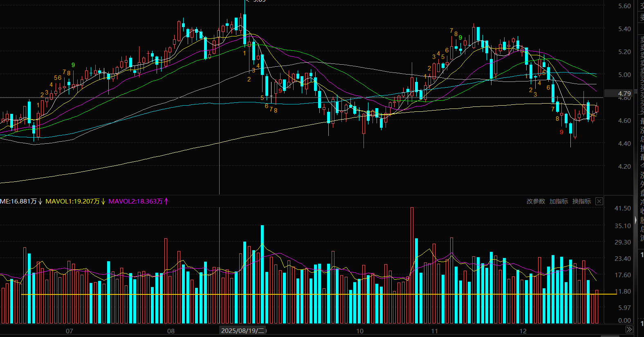Click the 10 month marker on time axis
The width and height of the screenshot is (644, 337).
tap(360, 331)
